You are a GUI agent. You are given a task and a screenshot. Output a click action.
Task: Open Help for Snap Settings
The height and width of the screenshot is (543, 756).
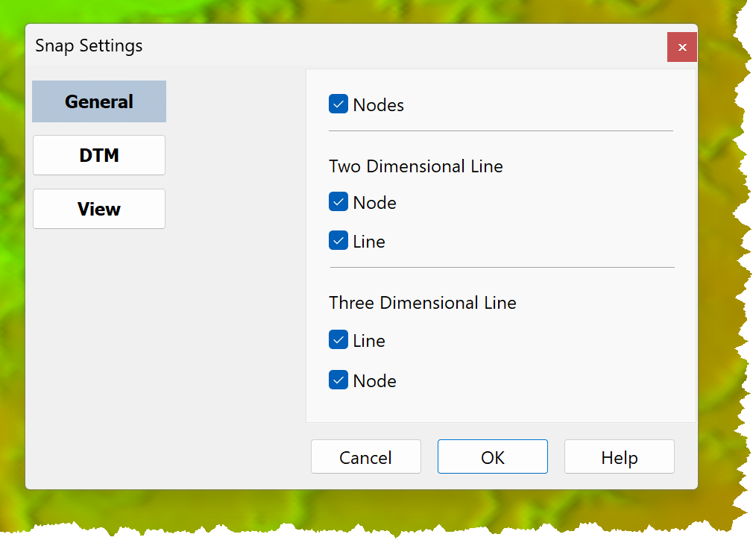(620, 456)
